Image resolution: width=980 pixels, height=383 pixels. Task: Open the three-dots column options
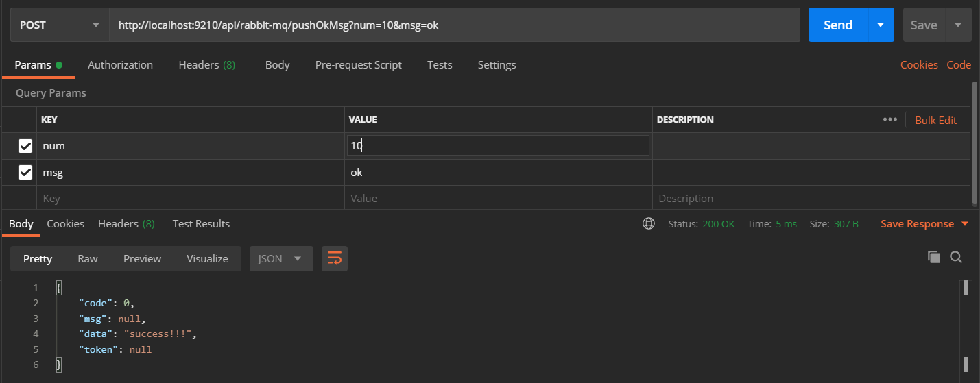[890, 119]
